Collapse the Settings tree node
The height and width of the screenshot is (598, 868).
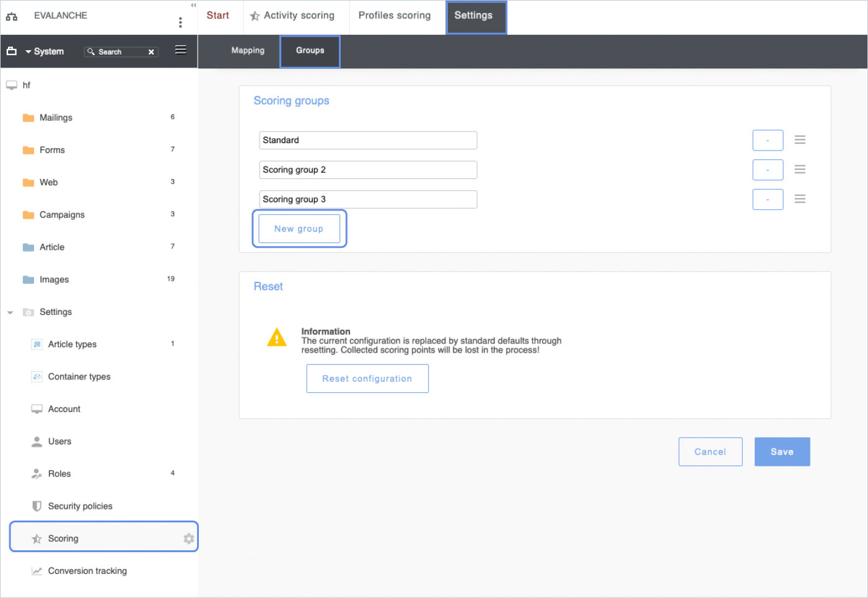10,312
